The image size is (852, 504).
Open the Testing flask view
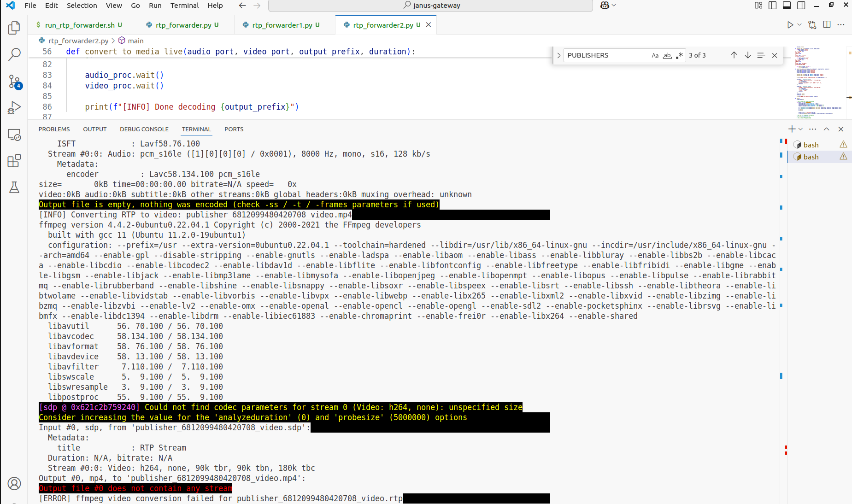[14, 187]
